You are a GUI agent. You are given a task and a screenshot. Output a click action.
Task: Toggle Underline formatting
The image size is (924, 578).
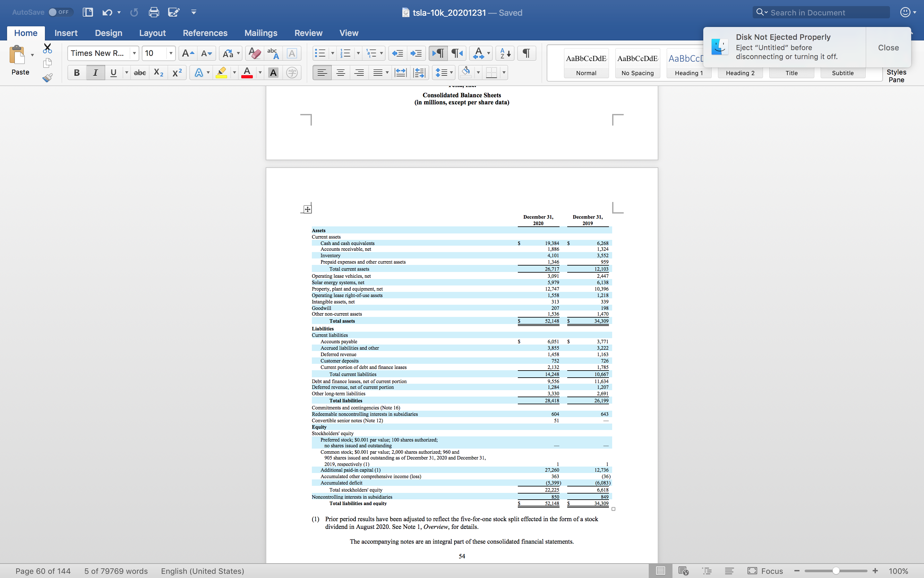113,73
